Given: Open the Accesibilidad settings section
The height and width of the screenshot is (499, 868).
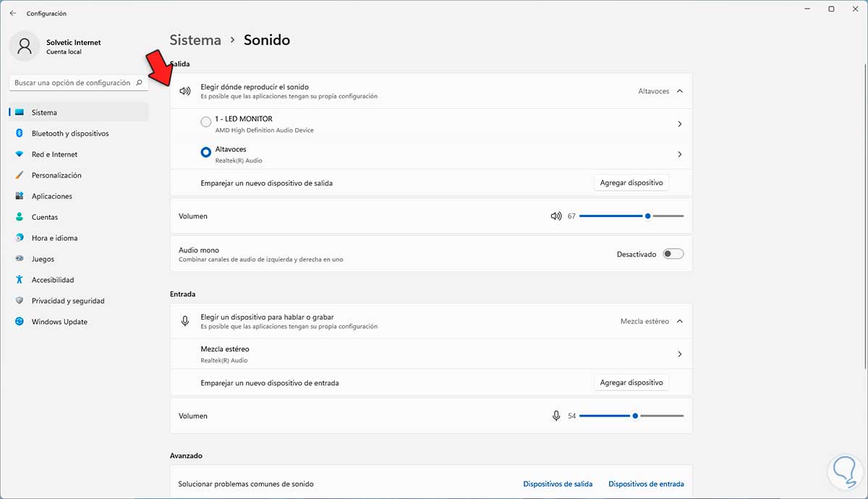Looking at the screenshot, I should coord(52,280).
